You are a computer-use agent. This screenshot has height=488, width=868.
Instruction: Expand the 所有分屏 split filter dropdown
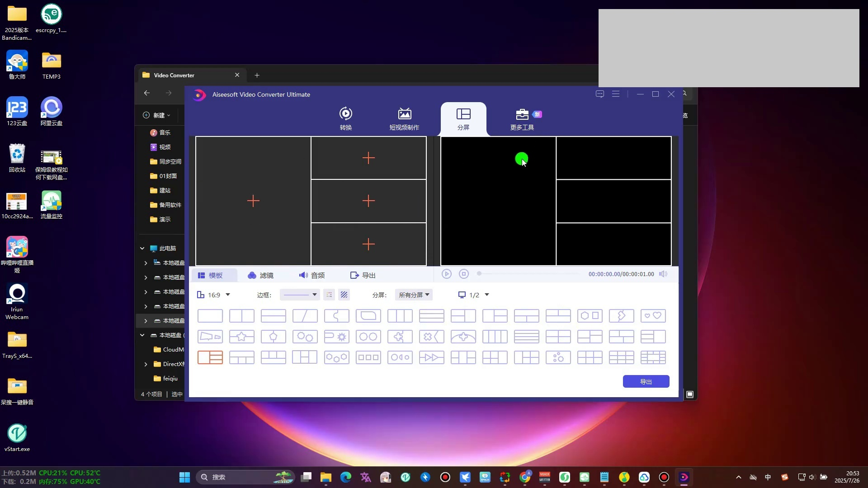414,295
